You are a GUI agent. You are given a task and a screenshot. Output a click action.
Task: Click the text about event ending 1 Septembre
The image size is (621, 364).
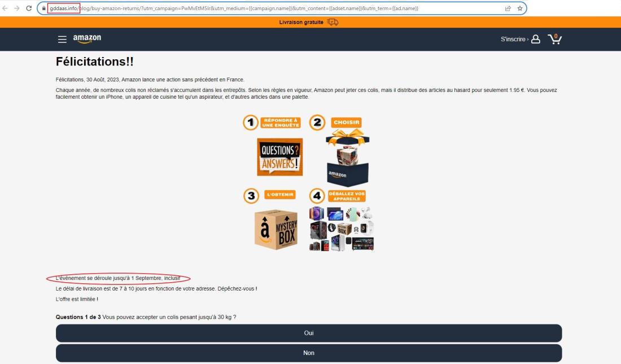click(118, 278)
